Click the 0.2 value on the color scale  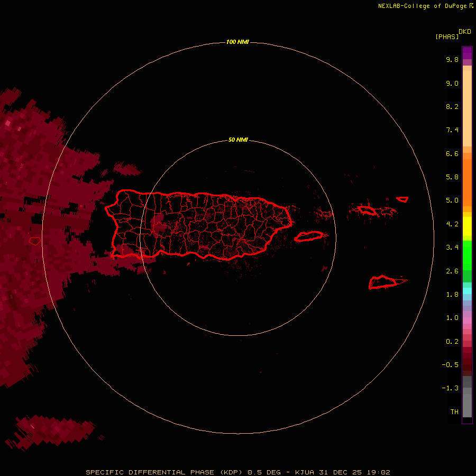452,342
